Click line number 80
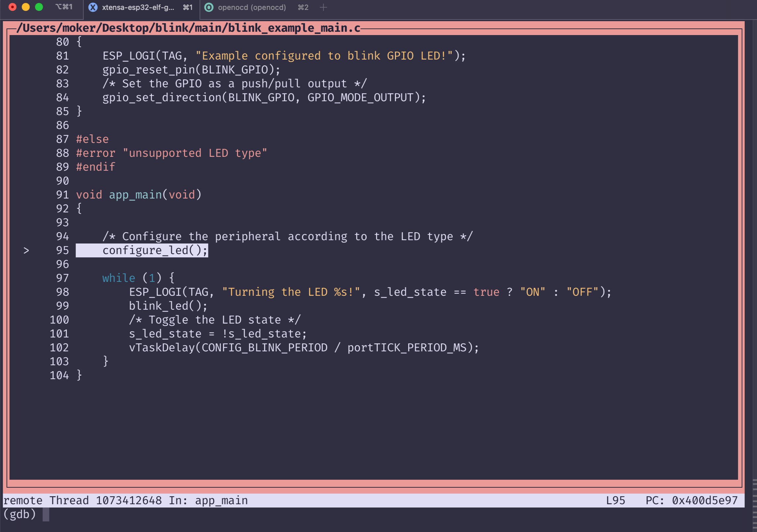The height and width of the screenshot is (532, 757). point(63,42)
